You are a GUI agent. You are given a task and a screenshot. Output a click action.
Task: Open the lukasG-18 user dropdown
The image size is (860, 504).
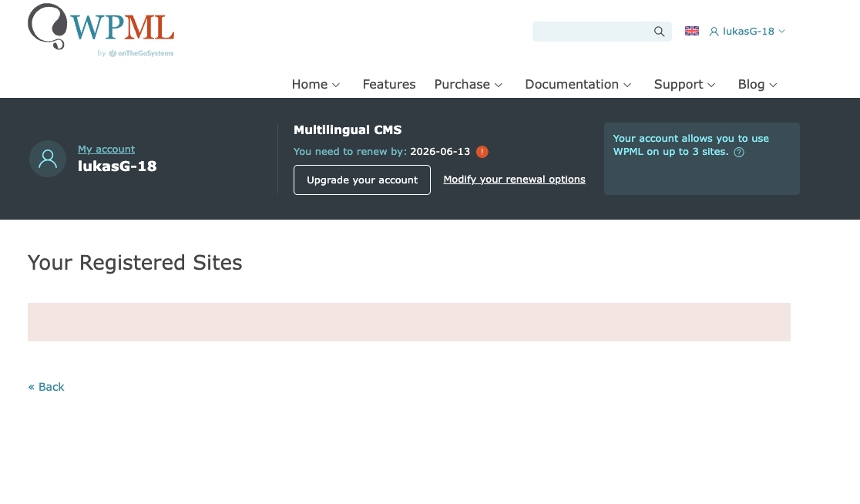pos(747,32)
